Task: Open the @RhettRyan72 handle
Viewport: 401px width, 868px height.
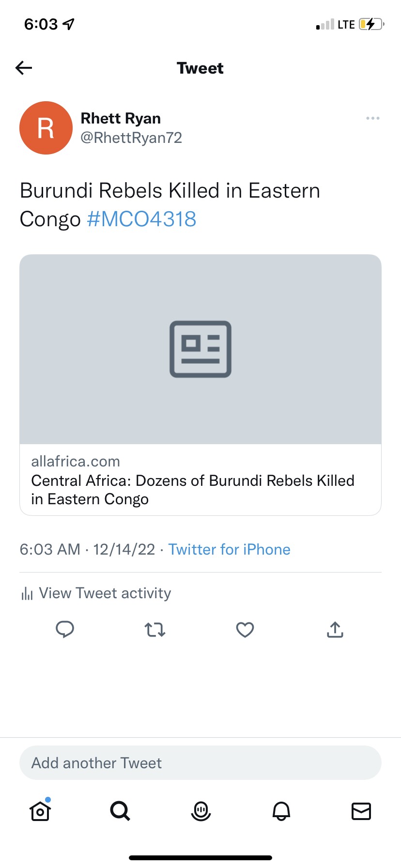Action: pyautogui.click(x=131, y=138)
